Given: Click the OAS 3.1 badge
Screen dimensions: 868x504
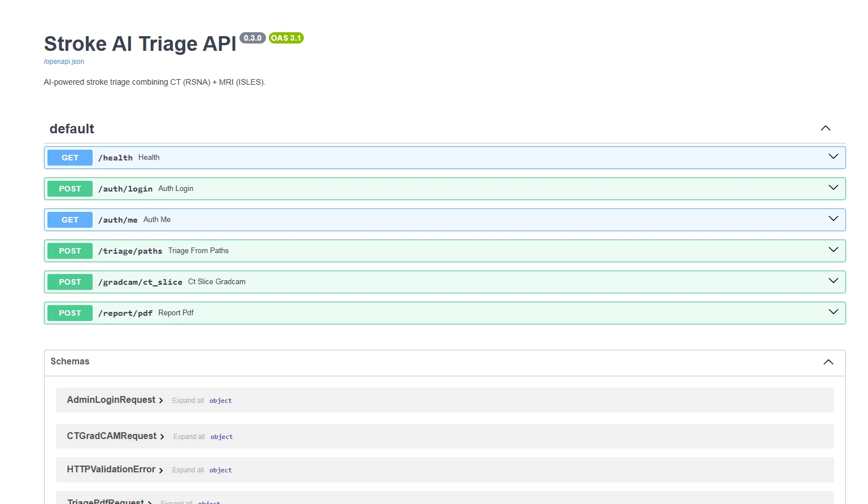Looking at the screenshot, I should point(286,38).
